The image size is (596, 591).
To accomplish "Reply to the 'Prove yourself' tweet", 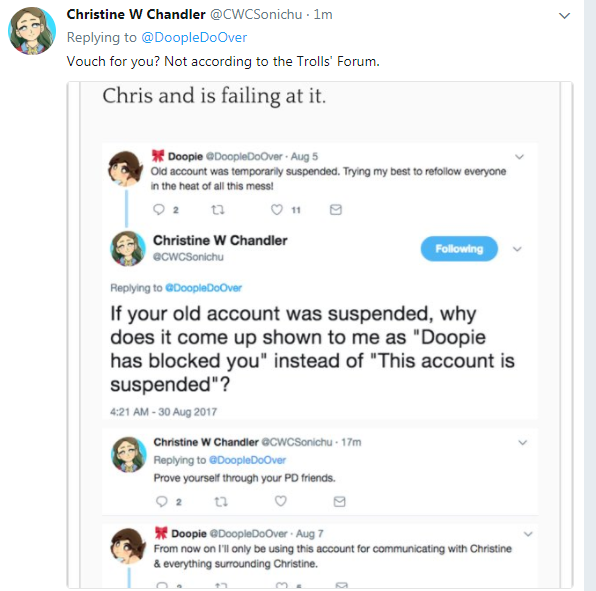I will (162, 501).
